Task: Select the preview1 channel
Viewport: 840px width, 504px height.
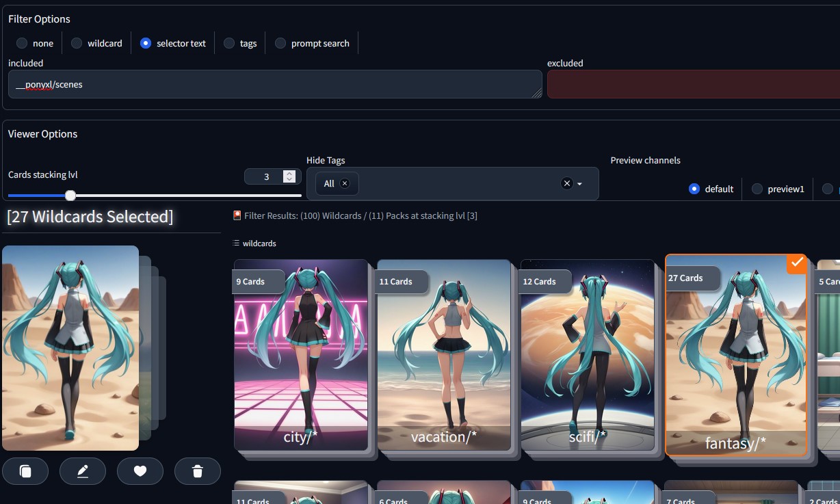Action: click(757, 189)
